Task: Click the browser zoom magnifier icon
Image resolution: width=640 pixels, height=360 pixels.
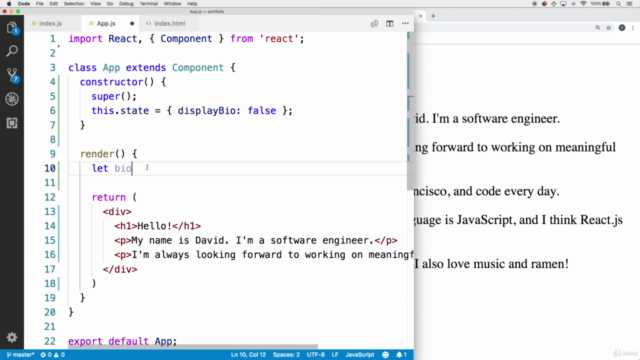Action: click(x=598, y=28)
